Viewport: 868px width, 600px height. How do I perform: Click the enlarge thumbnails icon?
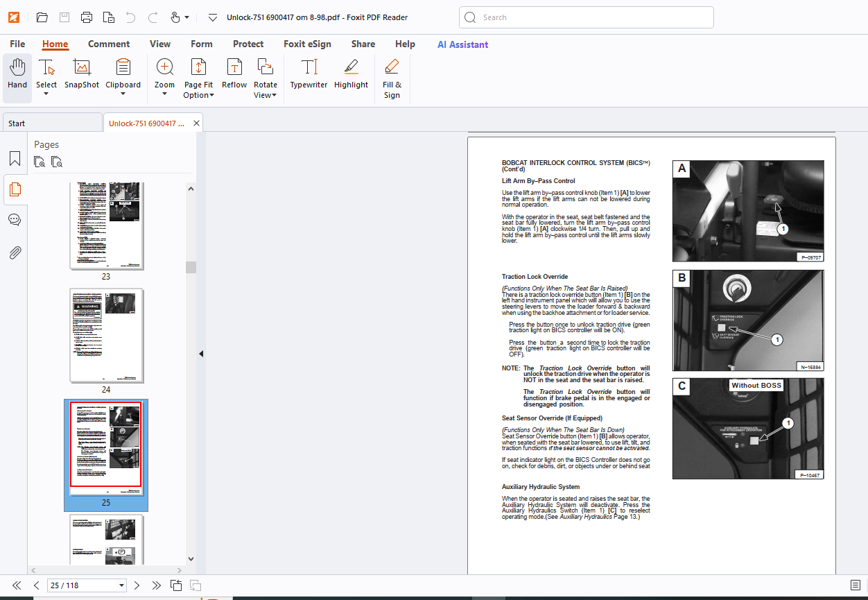[x=40, y=162]
